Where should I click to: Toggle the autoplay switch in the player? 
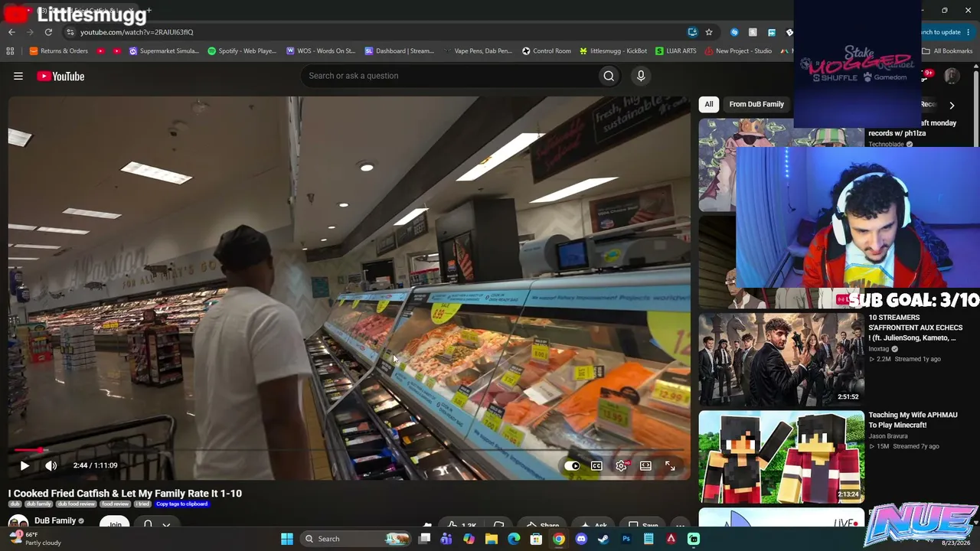click(572, 465)
